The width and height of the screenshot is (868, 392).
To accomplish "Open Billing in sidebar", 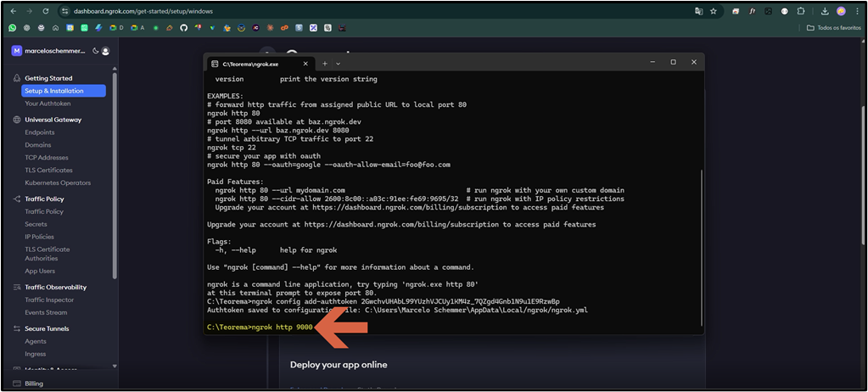I will coord(34,384).
